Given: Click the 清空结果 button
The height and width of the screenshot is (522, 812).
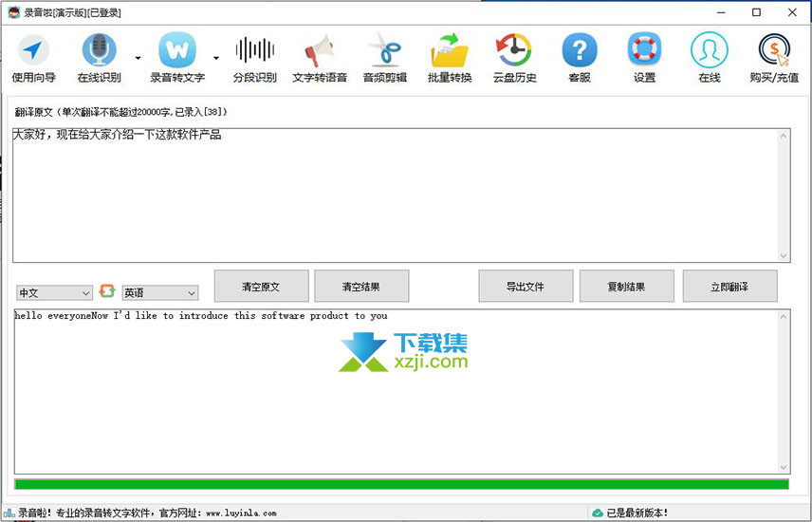Looking at the screenshot, I should 361,286.
